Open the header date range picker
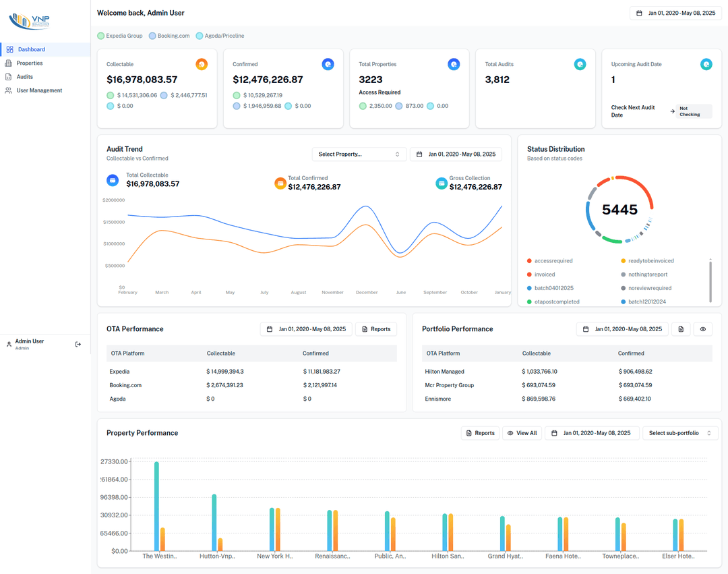This screenshot has height=574, width=728. 675,13
